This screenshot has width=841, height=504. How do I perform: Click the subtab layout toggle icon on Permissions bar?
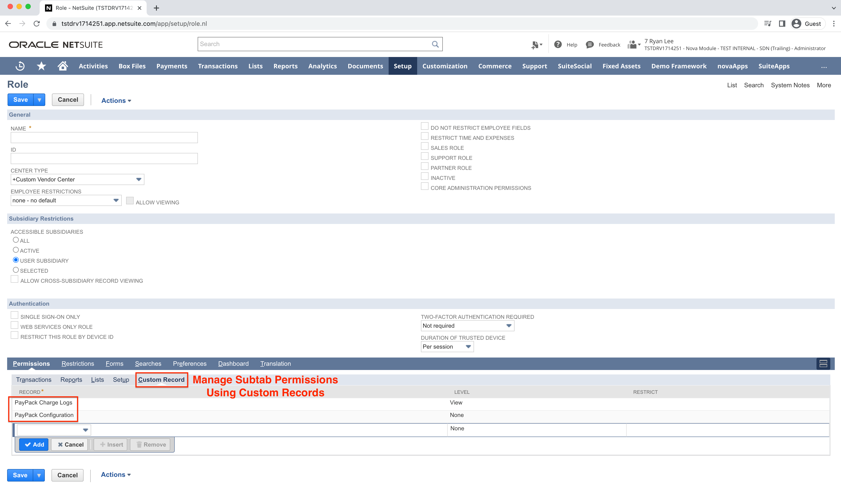point(823,363)
